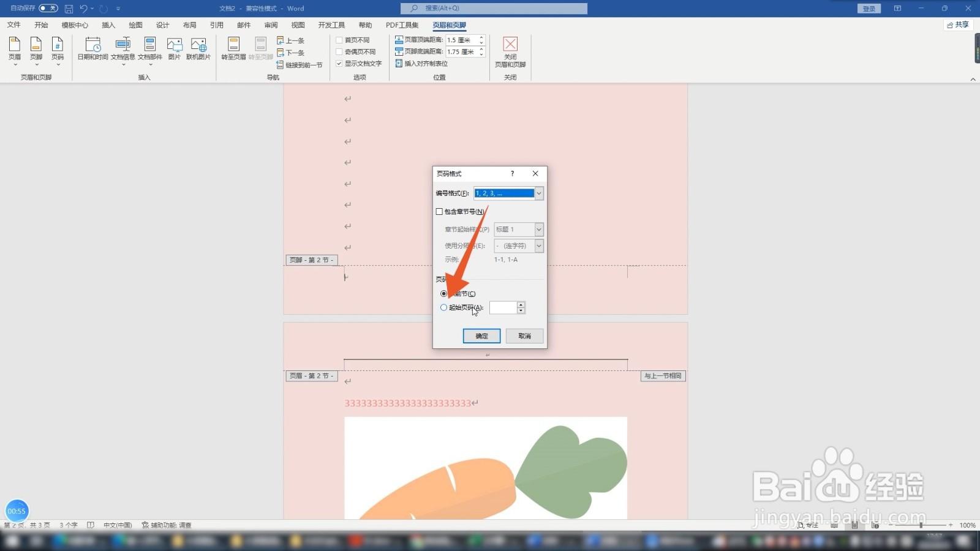The width and height of the screenshot is (980, 551).
Task: Switch to read mode view
Action: [x=834, y=525]
